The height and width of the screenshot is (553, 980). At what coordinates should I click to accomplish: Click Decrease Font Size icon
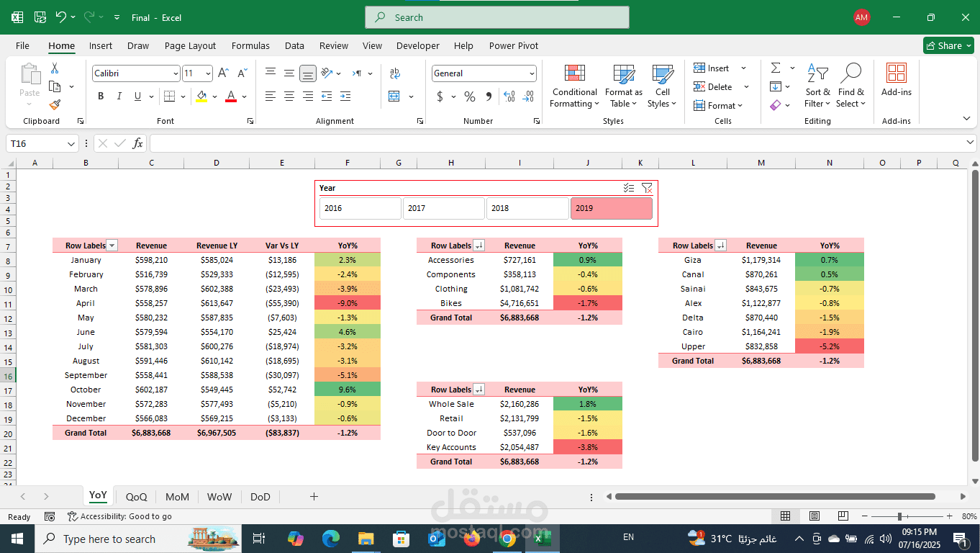pyautogui.click(x=241, y=73)
